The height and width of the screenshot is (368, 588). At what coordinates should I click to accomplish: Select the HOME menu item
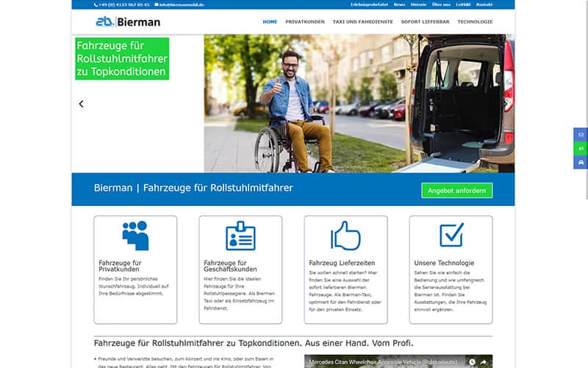[270, 22]
